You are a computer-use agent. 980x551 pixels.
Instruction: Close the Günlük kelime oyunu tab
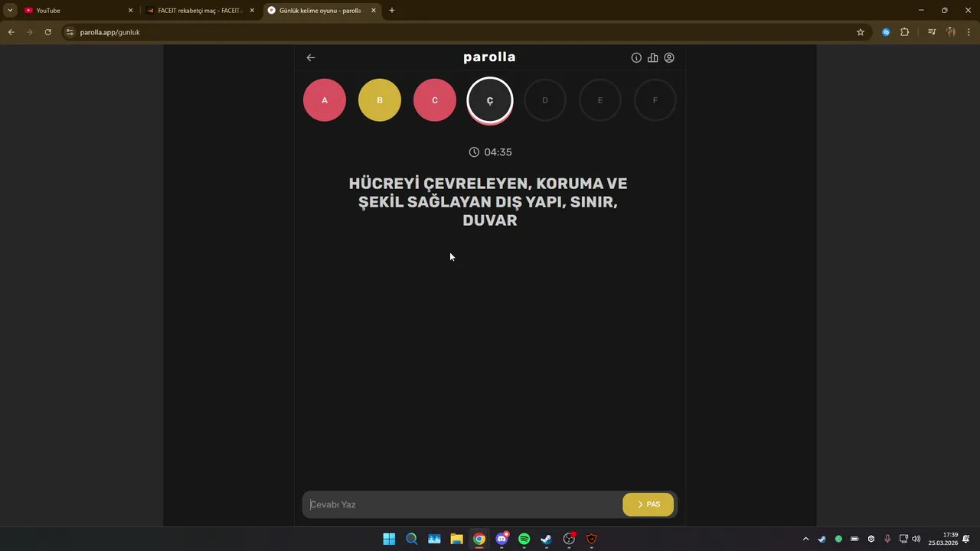[x=374, y=11]
